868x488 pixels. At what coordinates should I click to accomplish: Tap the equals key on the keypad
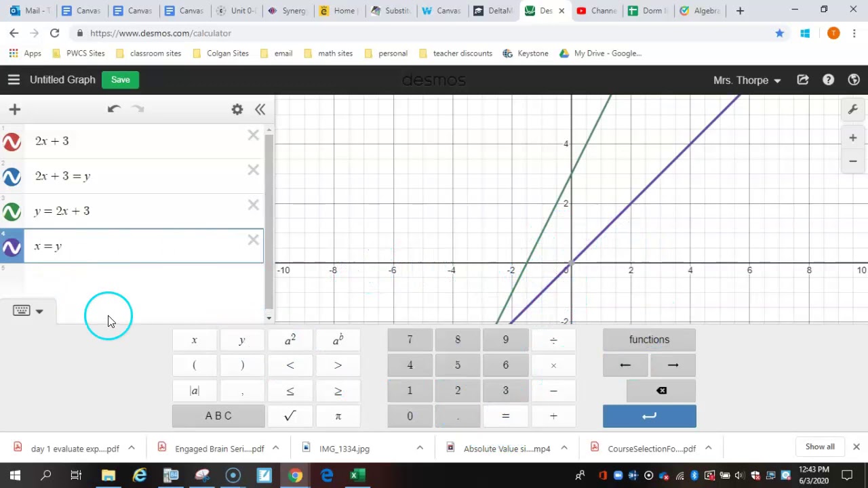(x=505, y=416)
